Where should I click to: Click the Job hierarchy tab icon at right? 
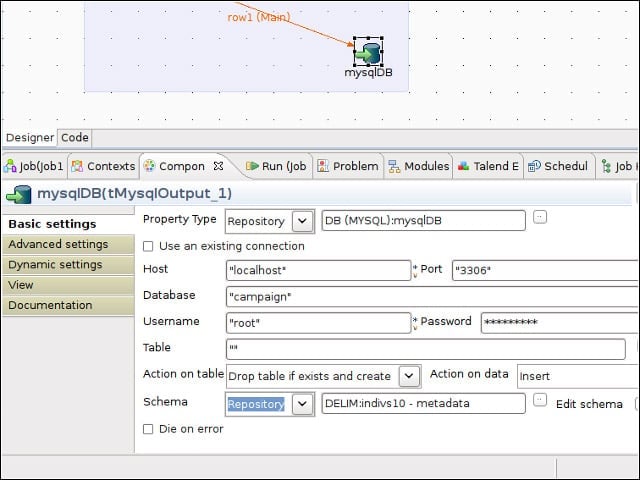pos(606,166)
